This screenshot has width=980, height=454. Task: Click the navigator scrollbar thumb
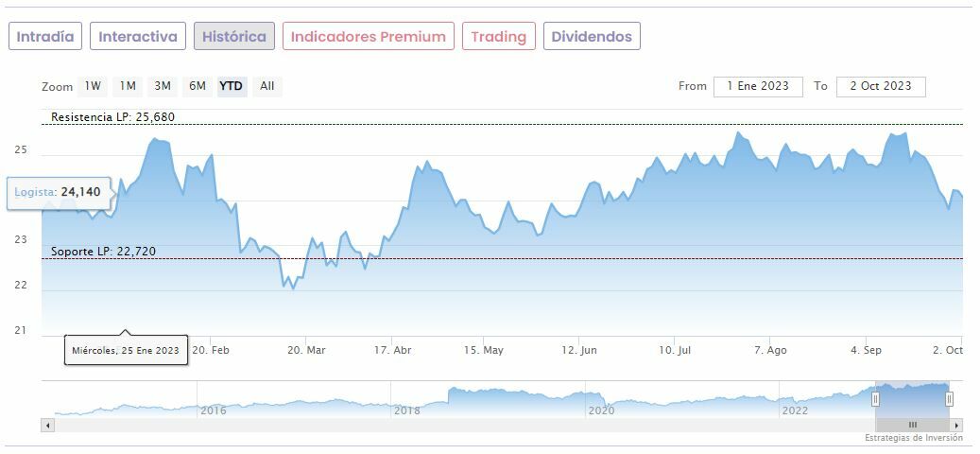click(912, 426)
